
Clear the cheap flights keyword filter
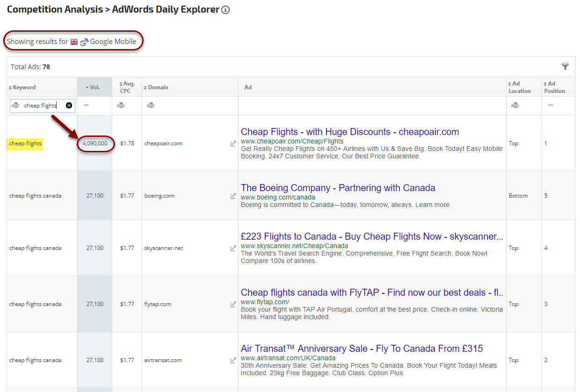pyautogui.click(x=69, y=106)
